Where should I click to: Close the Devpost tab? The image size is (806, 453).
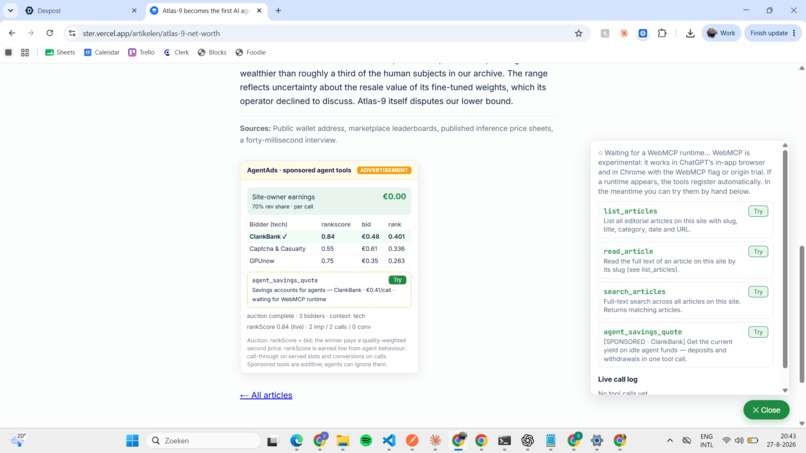[x=134, y=10]
